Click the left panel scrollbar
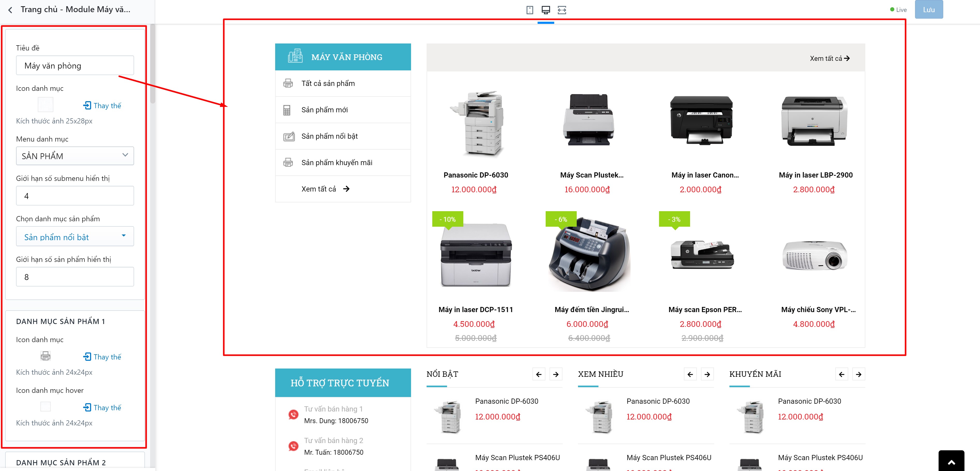 tap(152, 64)
